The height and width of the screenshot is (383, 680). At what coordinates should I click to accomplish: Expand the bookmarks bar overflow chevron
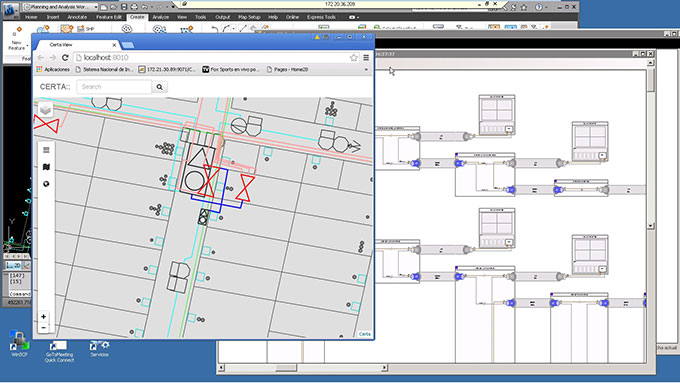(366, 69)
